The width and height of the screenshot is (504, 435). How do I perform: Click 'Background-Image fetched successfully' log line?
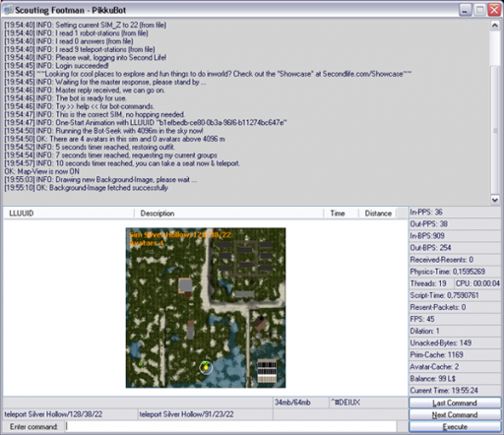pos(86,188)
